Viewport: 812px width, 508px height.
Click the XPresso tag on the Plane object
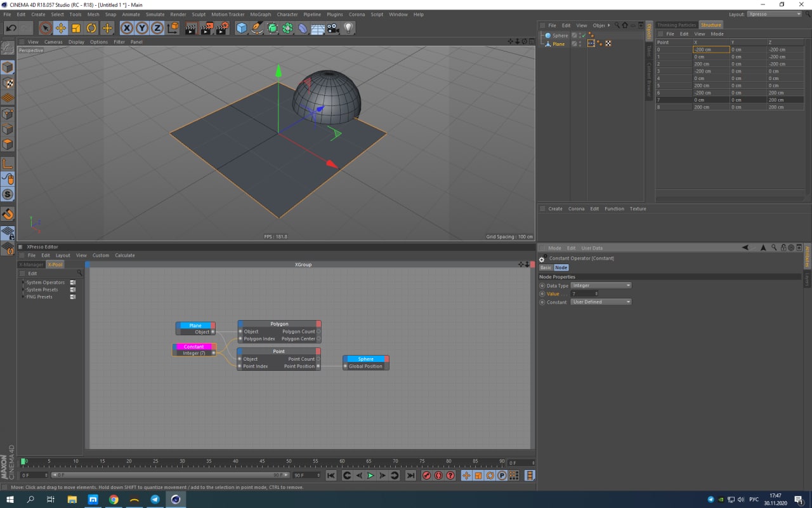coord(591,44)
